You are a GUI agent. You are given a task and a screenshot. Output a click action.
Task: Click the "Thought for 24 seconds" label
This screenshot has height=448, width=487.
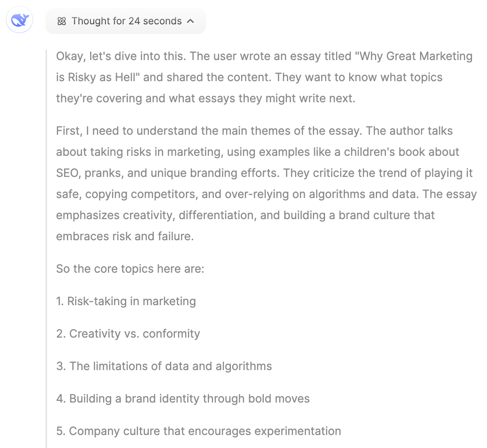(126, 21)
